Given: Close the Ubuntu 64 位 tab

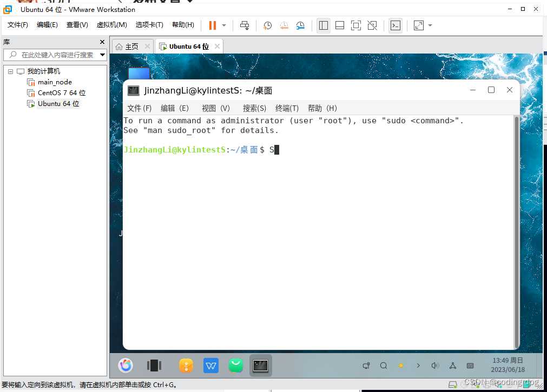Looking at the screenshot, I should [217, 46].
